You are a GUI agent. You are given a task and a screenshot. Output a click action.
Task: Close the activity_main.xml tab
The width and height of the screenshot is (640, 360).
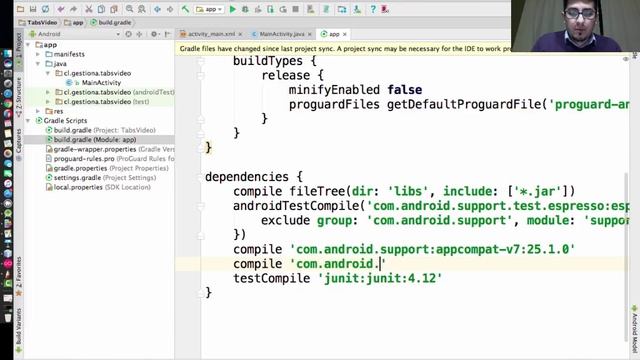pos(240,34)
